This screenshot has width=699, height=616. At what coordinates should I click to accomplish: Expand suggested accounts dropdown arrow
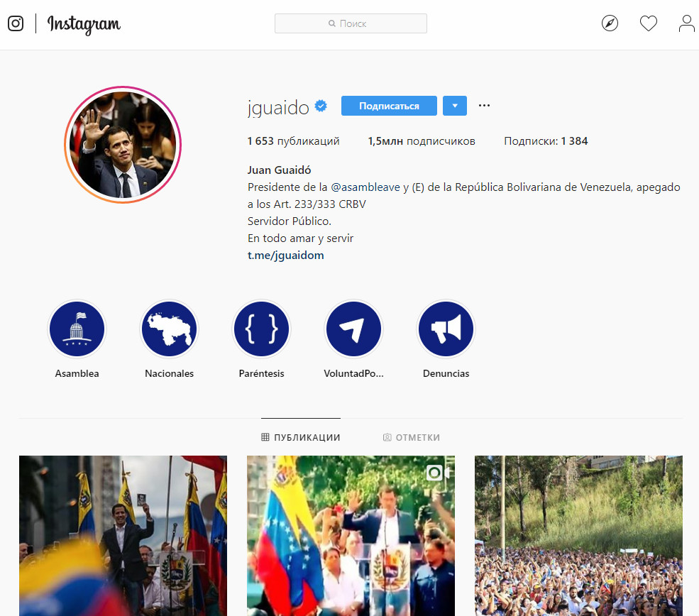tap(455, 106)
